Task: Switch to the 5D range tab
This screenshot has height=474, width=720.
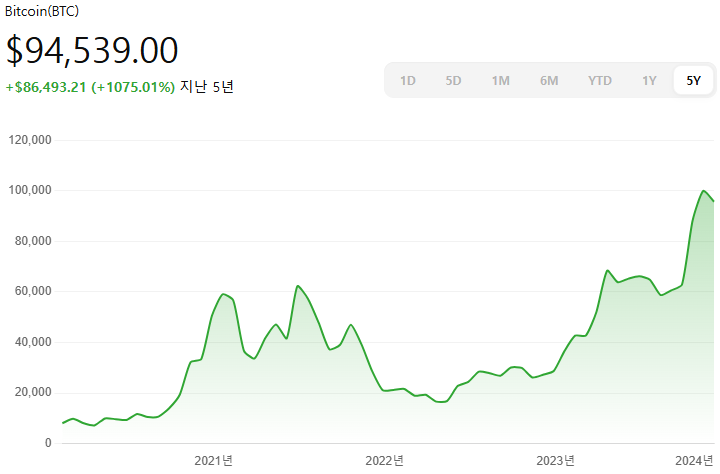Action: [x=453, y=81]
